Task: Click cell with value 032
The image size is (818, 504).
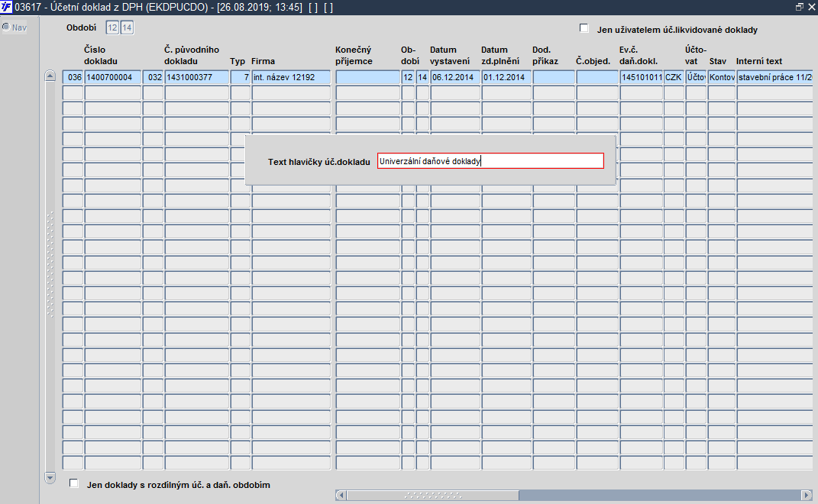Action: [154, 77]
